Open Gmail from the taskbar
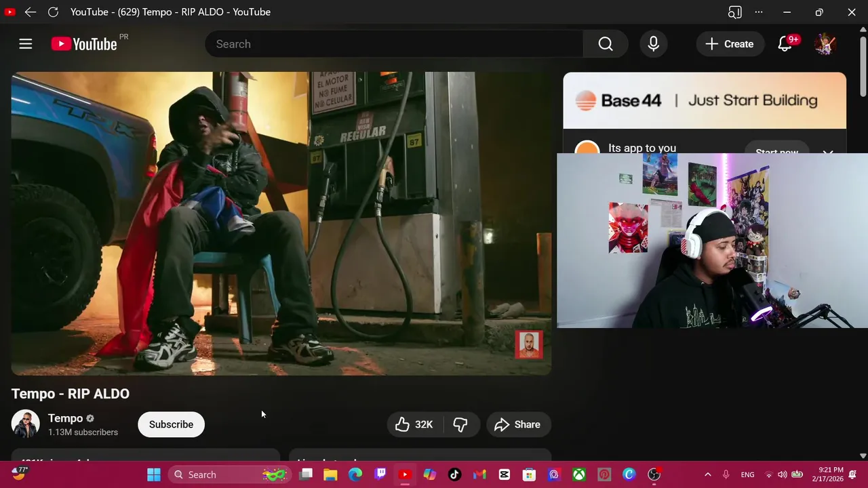 (479, 474)
